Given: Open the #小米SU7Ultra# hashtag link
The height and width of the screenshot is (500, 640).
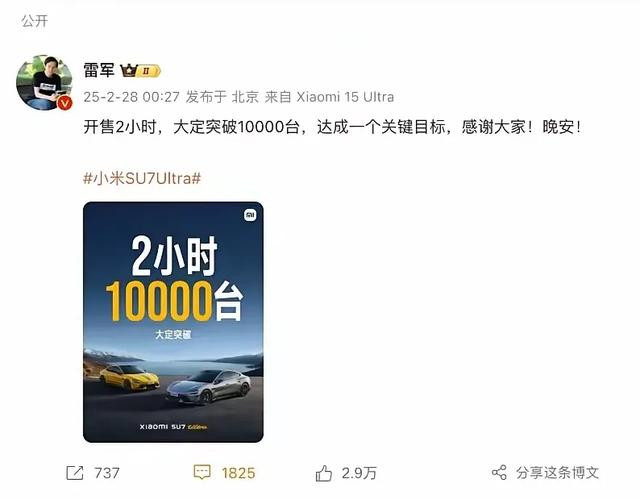Looking at the screenshot, I should 142,178.
